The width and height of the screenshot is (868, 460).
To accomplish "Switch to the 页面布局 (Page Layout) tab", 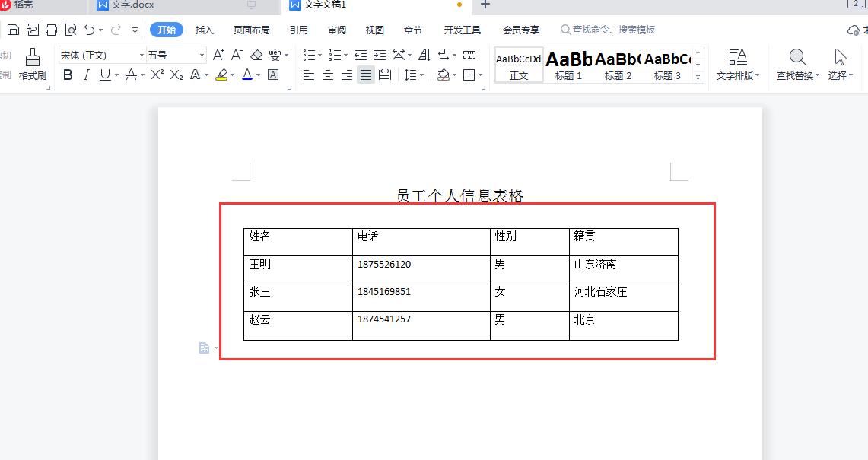I will (251, 30).
